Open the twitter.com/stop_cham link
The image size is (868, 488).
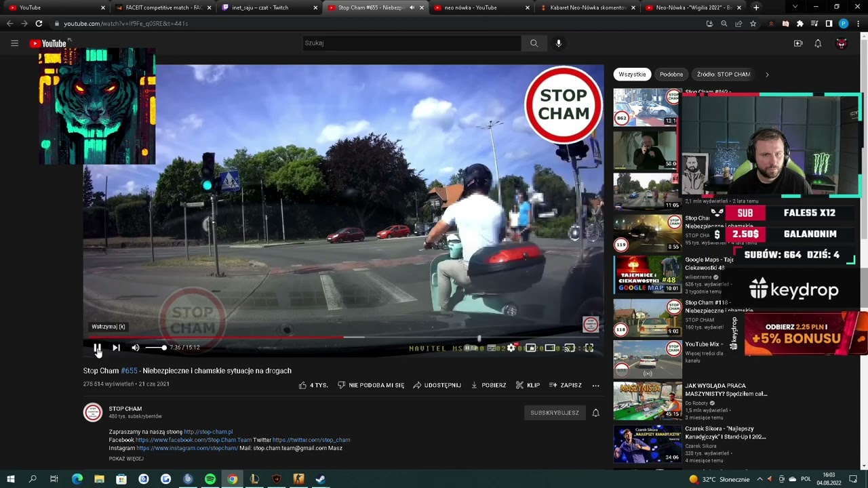311,440
